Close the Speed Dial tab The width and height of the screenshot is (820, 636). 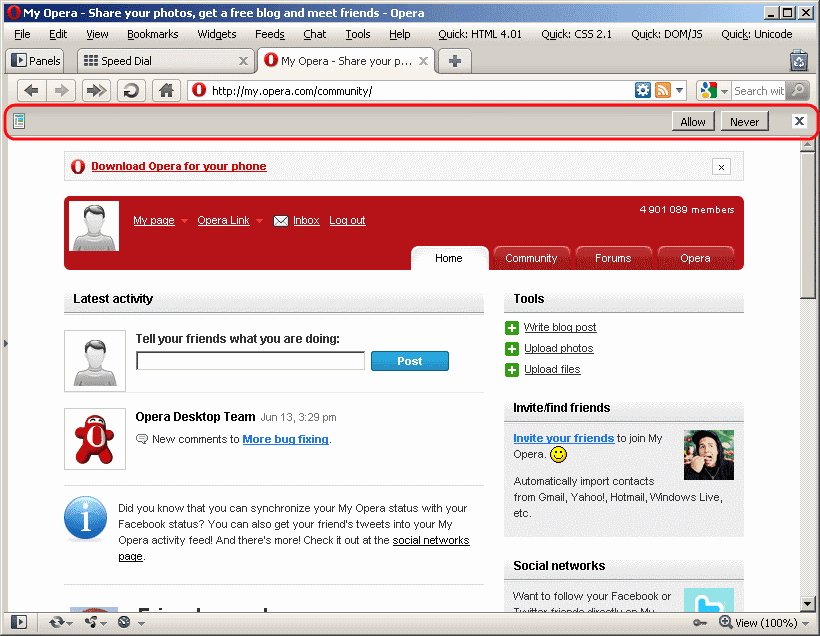[x=243, y=61]
